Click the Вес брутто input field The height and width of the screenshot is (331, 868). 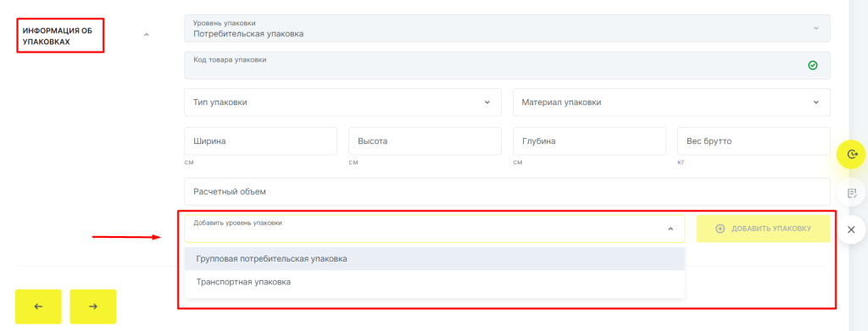(754, 141)
